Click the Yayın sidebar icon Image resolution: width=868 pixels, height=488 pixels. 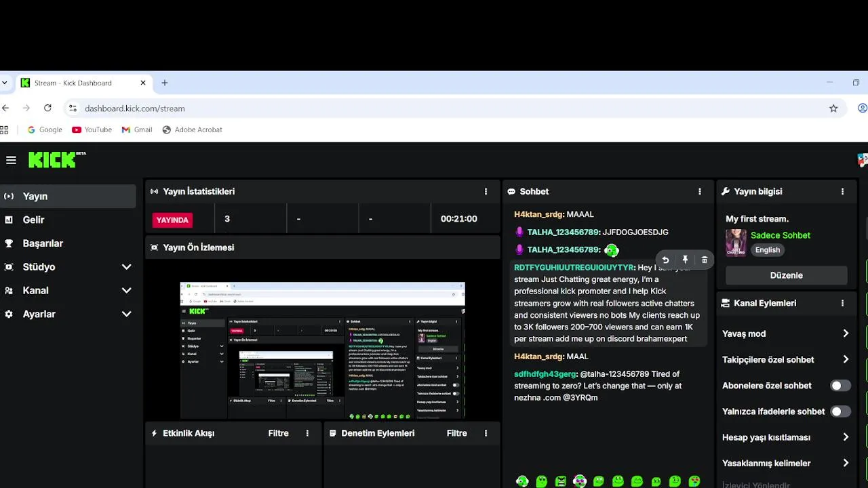pos(9,196)
